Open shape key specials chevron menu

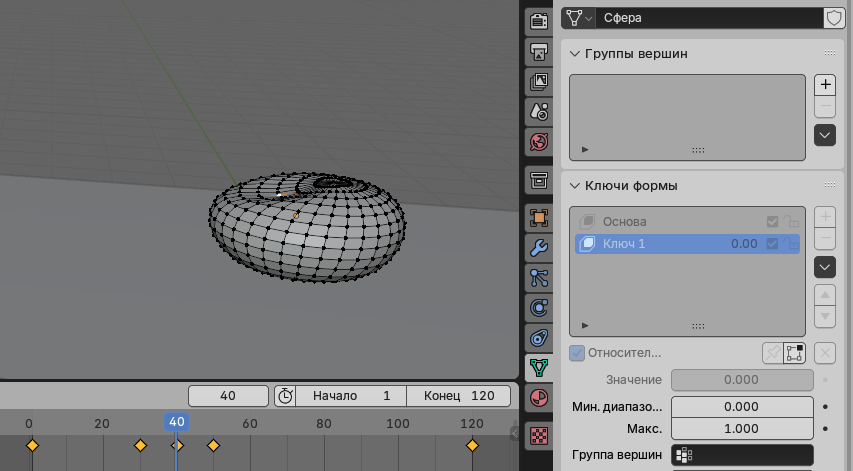click(x=825, y=268)
